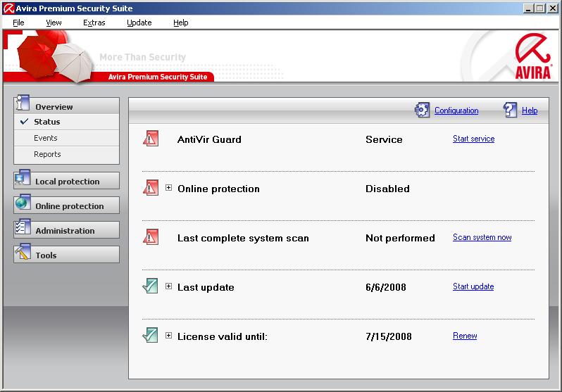The height and width of the screenshot is (392, 562).
Task: Click the AntiVir Guard warning icon
Action: pyautogui.click(x=151, y=138)
